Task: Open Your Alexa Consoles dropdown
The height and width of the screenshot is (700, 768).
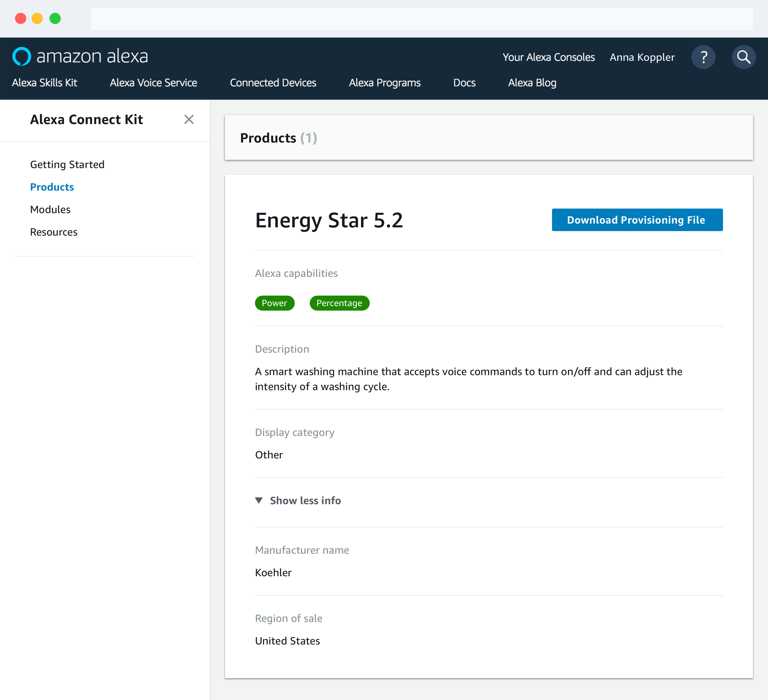Action: [x=548, y=57]
